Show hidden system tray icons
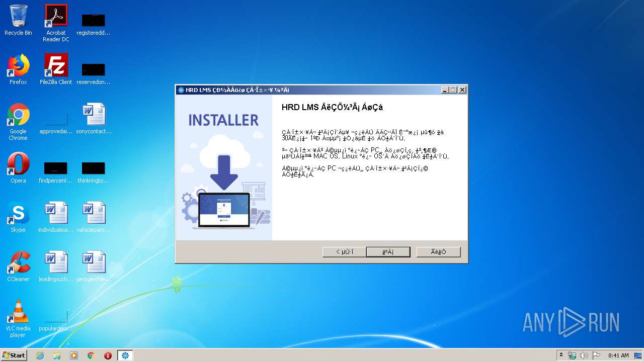Viewport: 644px width, 362px height. coord(561,355)
